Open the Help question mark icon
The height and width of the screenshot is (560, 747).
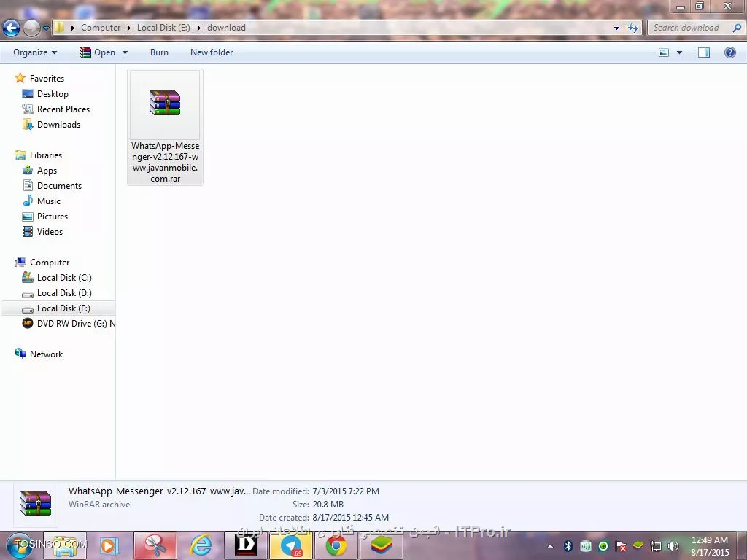729,52
